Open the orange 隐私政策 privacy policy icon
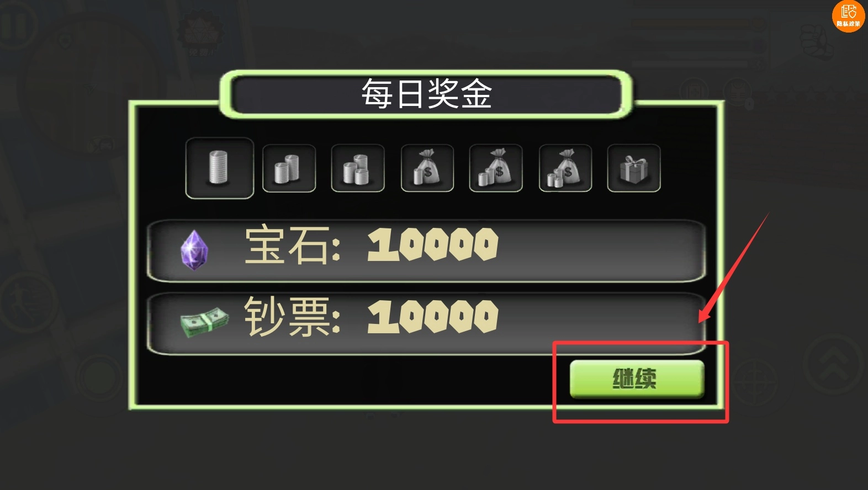The image size is (868, 490). [x=848, y=15]
